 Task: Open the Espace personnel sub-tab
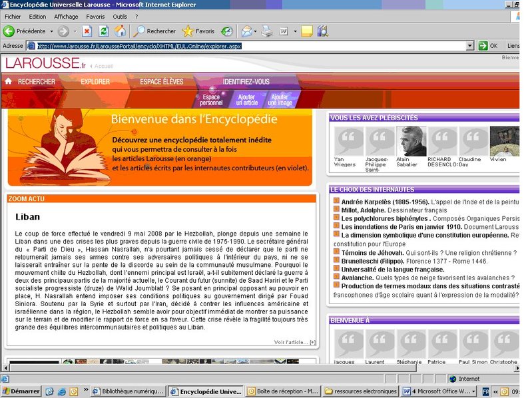pyautogui.click(x=211, y=100)
